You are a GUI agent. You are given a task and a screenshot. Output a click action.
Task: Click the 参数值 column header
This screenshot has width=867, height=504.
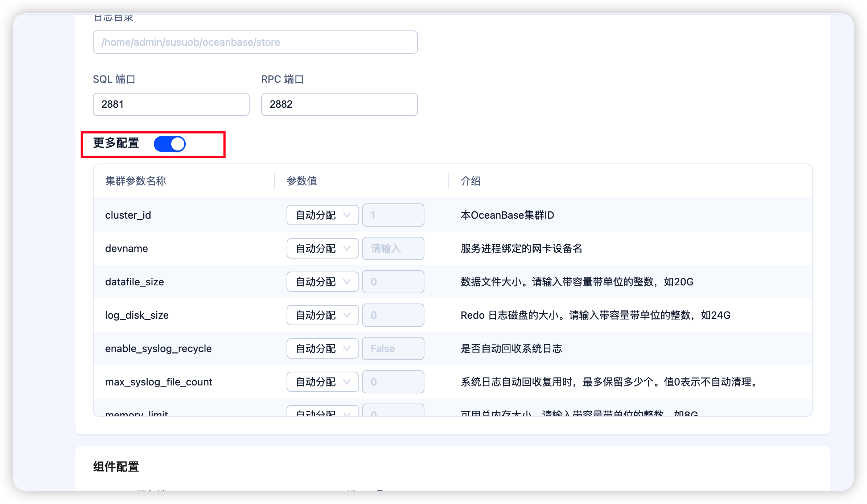(302, 181)
